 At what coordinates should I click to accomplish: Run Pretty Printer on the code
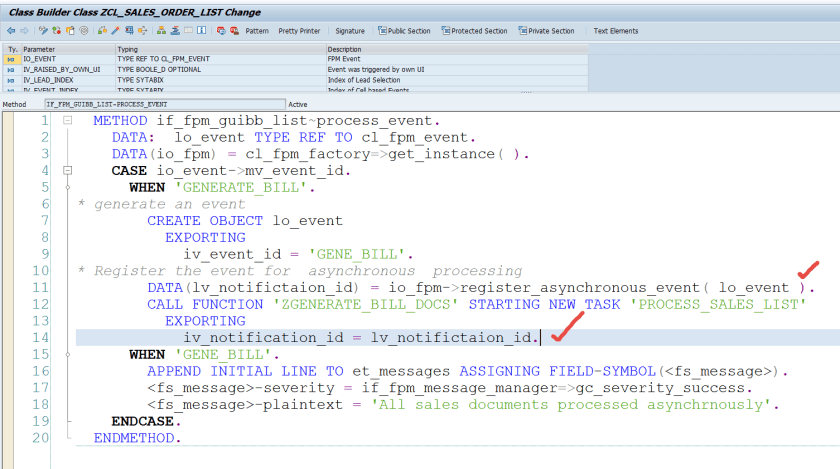coord(299,31)
